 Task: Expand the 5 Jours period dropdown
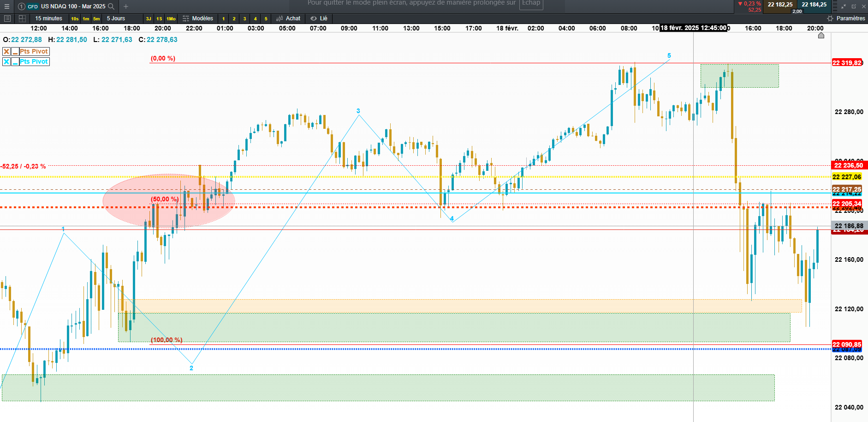[x=116, y=18]
